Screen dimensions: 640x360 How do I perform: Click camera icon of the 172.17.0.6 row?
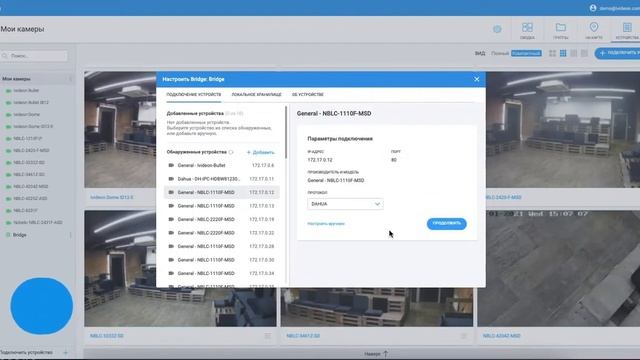coord(171,165)
